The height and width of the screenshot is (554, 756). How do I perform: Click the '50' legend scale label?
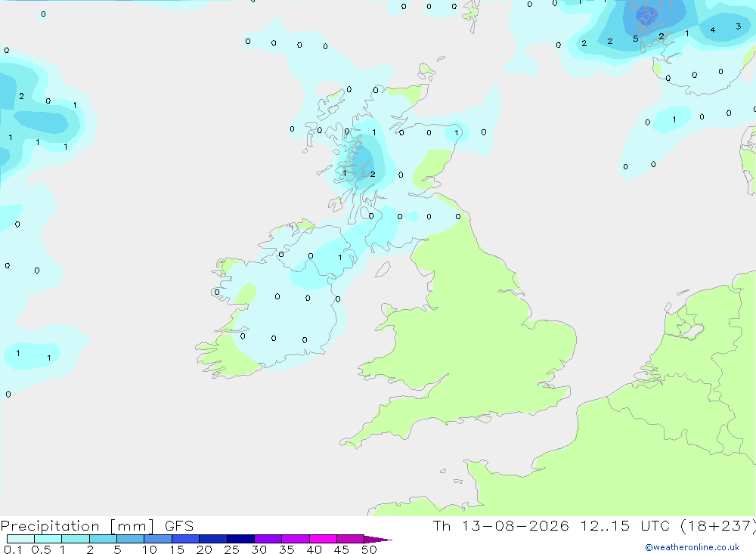370,549
